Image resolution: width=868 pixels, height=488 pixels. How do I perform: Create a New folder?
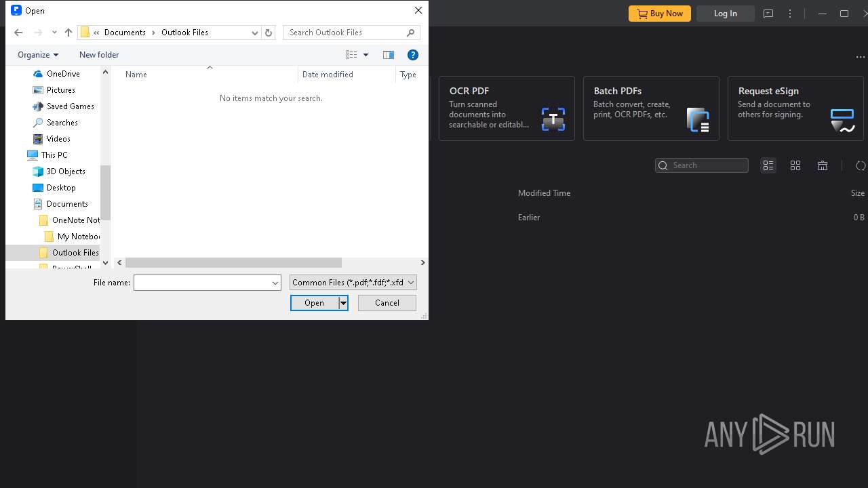tap(99, 55)
